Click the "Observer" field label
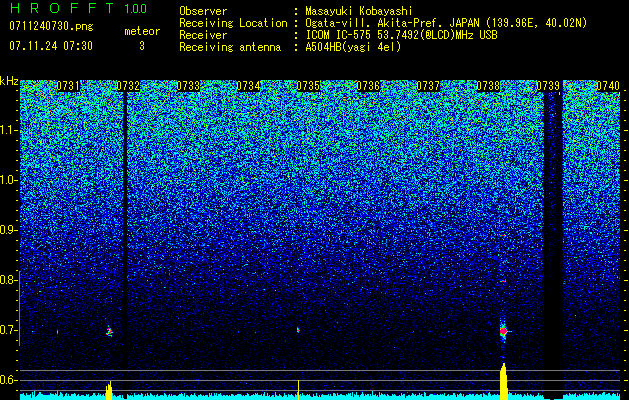This screenshot has width=629, height=400. 203,11
